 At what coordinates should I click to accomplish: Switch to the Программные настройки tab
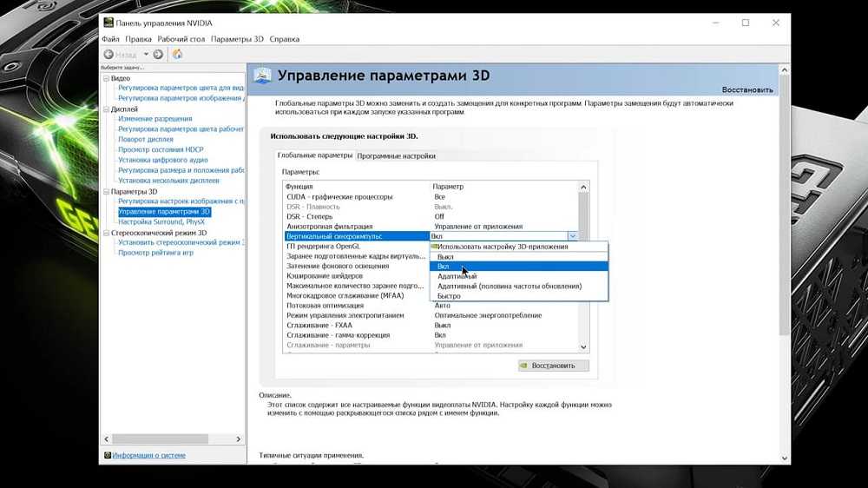(396, 156)
